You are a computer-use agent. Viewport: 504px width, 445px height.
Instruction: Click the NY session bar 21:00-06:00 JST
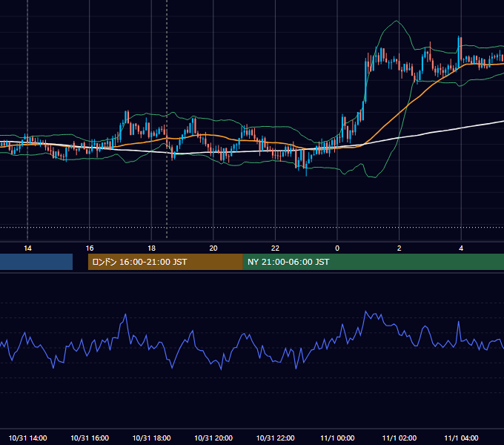(x=373, y=262)
